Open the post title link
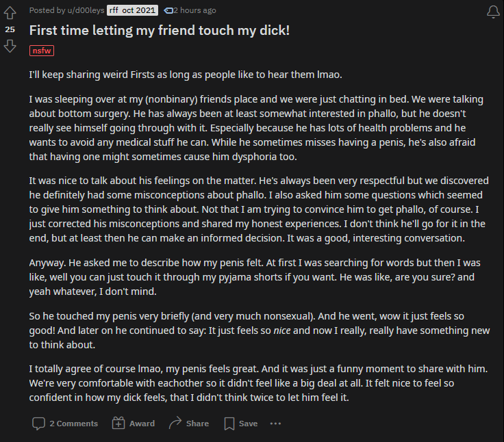 [168, 31]
